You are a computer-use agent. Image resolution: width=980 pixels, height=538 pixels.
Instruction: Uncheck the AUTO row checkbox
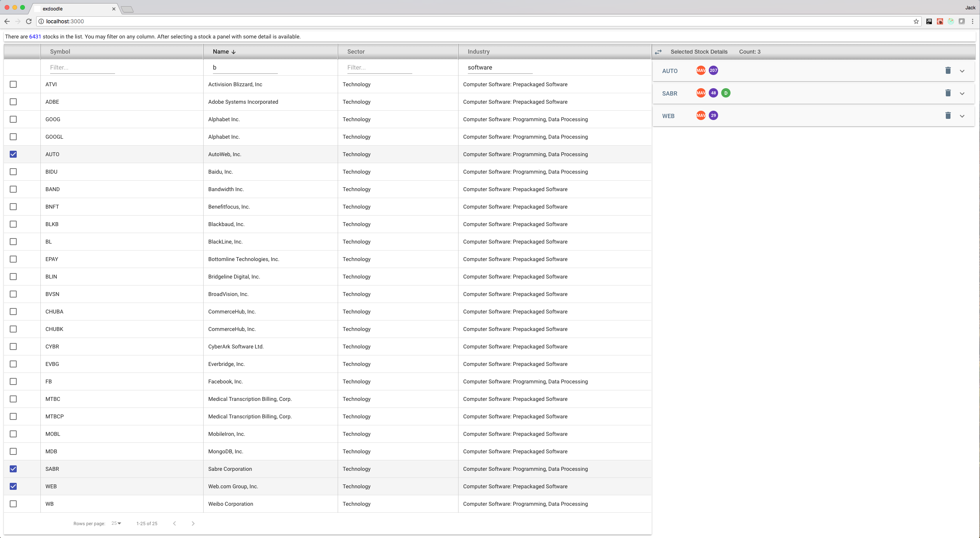pos(13,154)
